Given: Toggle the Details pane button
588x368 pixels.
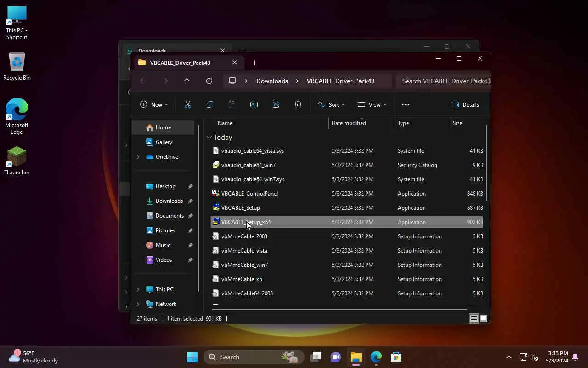Looking at the screenshot, I should click(x=465, y=104).
